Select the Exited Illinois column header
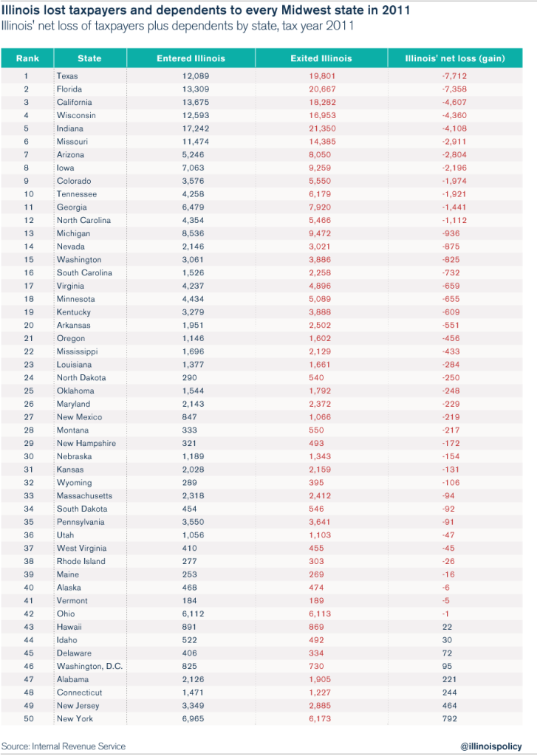 point(321,58)
